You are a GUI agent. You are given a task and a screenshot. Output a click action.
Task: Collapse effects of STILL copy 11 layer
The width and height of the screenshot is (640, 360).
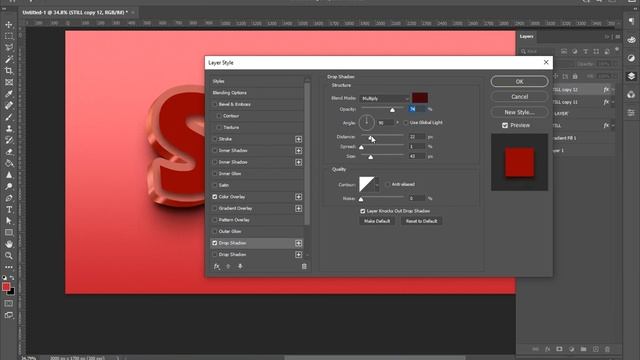613,102
